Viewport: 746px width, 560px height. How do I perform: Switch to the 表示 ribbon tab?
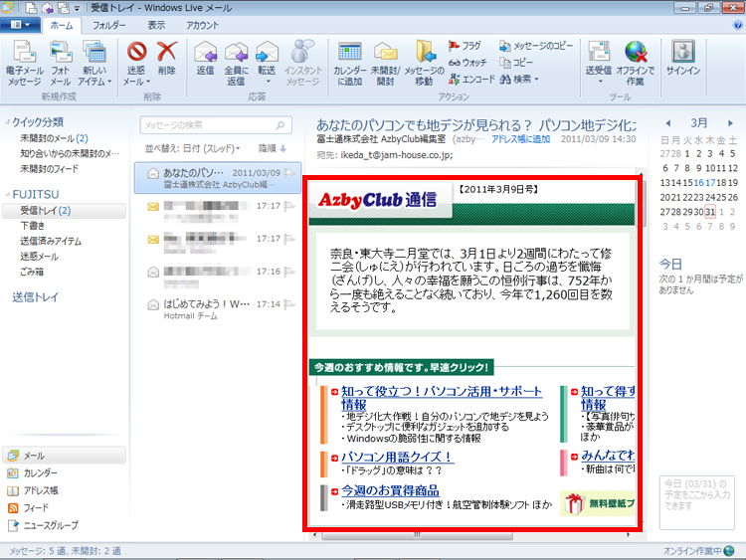point(156,26)
